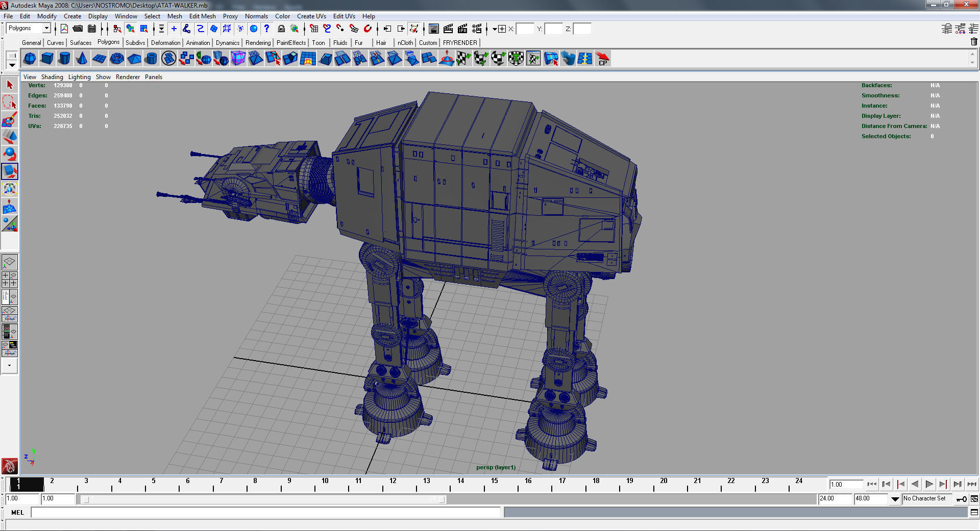Play the animation backward
The image size is (980, 531).
915,484
